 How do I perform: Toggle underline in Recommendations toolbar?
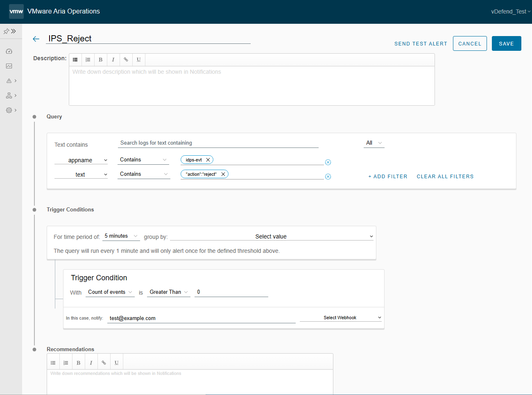117,363
